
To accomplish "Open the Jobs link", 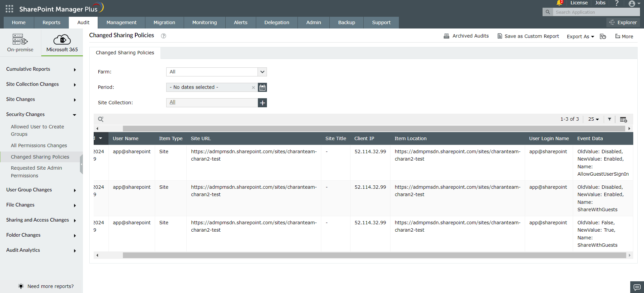I will pos(600,3).
